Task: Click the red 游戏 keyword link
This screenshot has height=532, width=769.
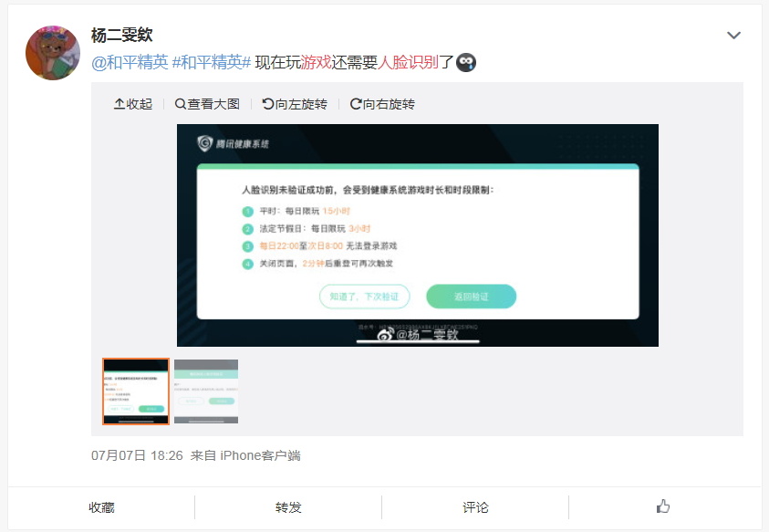Action: pyautogui.click(x=316, y=62)
